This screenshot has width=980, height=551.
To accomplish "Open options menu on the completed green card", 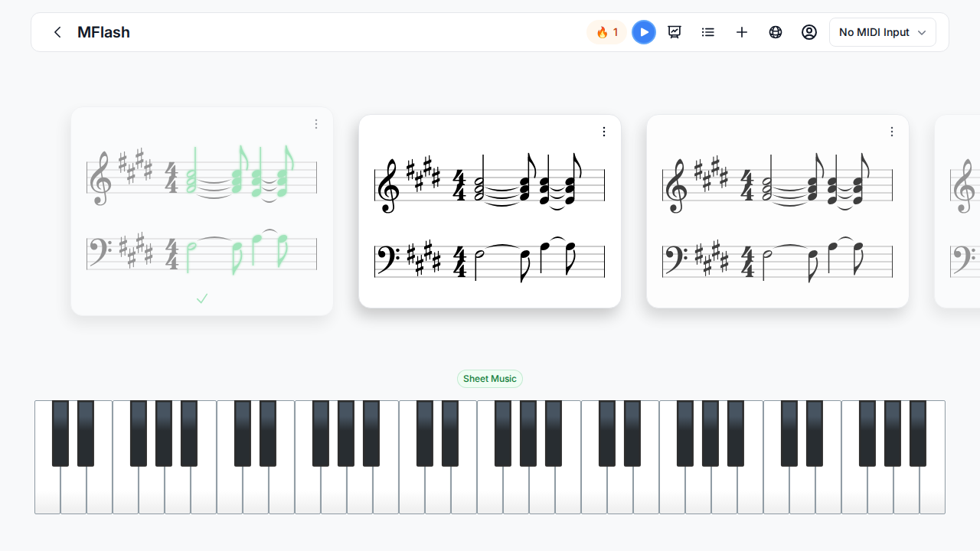I will [316, 124].
